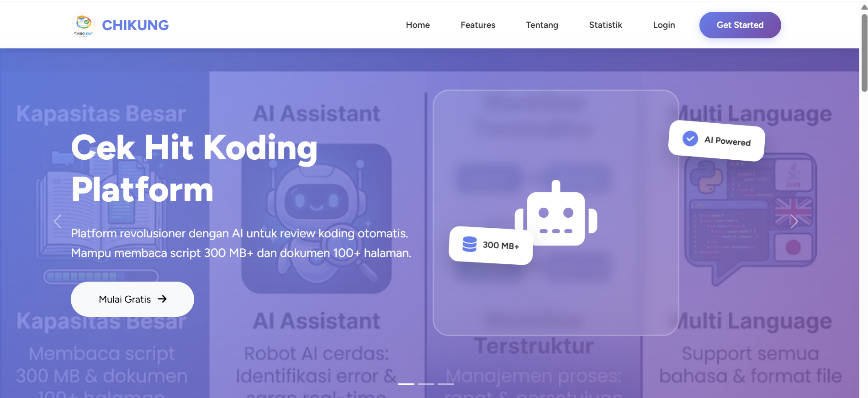Jump to third carousel slide indicator
The height and width of the screenshot is (398, 868).
(446, 384)
